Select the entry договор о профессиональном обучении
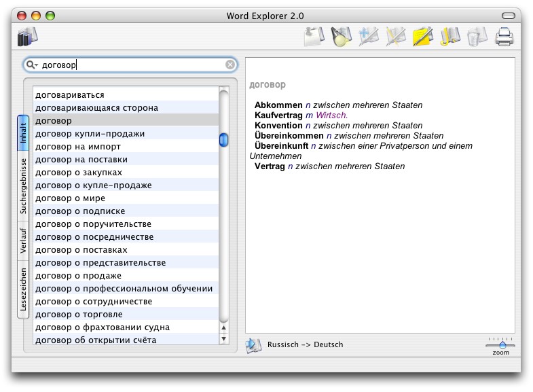This screenshot has width=533, height=392. (126, 289)
